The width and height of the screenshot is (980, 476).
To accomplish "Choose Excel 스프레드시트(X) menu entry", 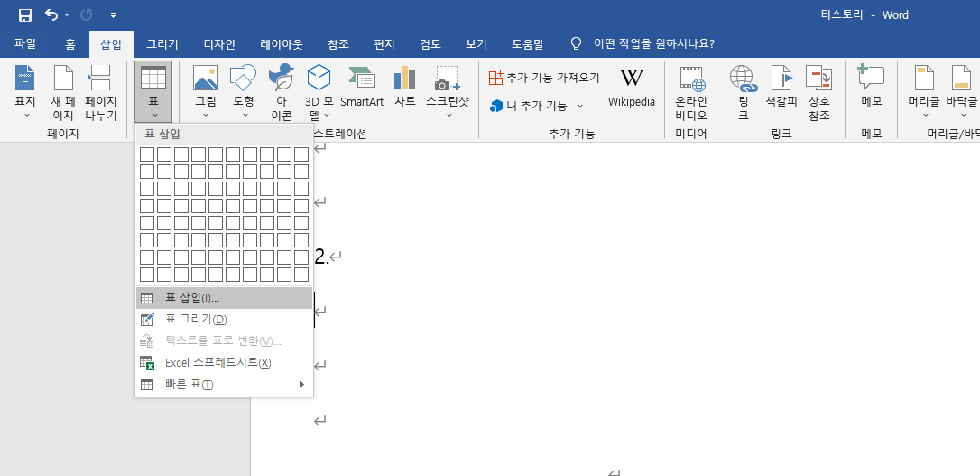I will tap(224, 363).
